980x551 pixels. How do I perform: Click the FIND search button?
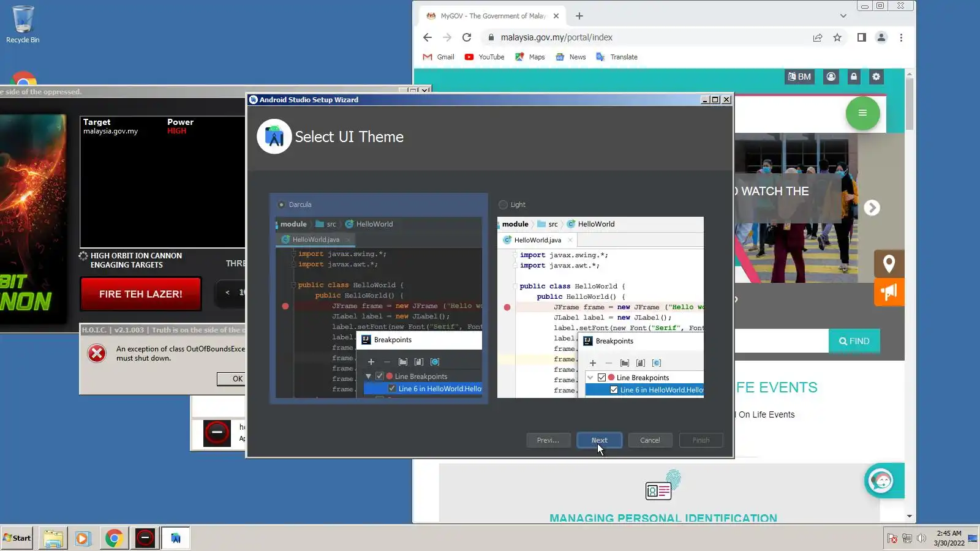tap(854, 341)
